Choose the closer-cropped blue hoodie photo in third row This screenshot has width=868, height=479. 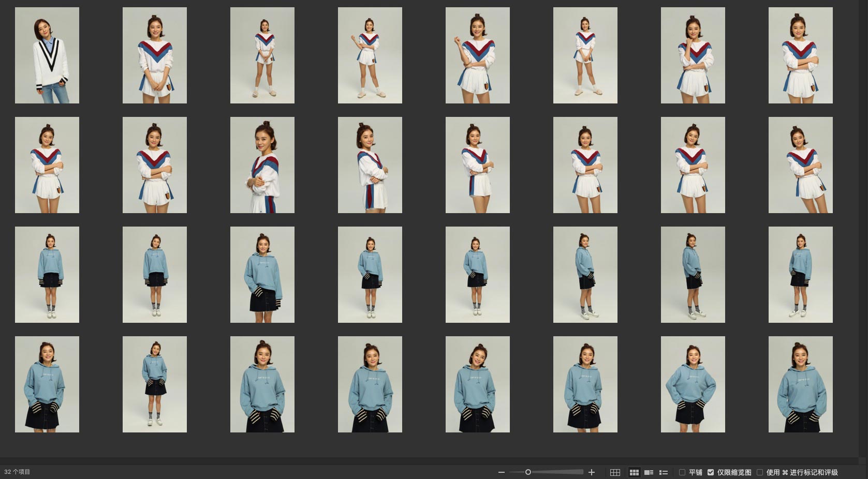click(262, 275)
